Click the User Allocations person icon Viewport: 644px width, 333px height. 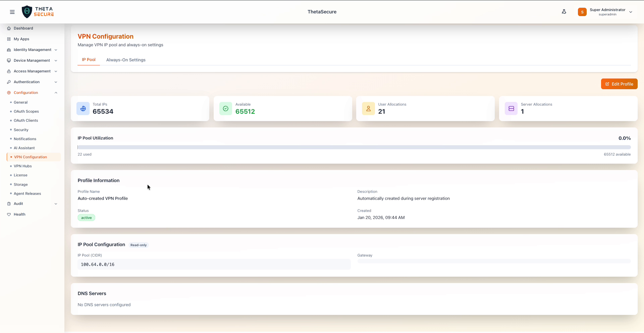(x=368, y=109)
